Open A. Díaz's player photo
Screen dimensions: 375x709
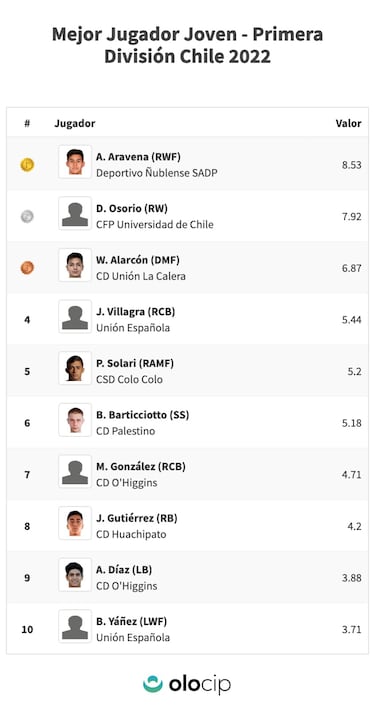pyautogui.click(x=75, y=575)
